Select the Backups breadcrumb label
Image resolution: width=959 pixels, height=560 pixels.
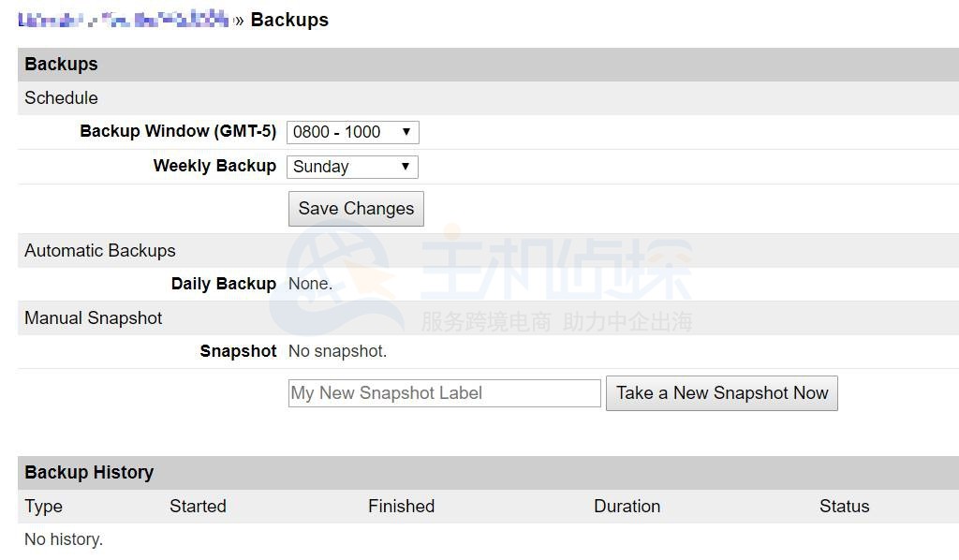click(288, 19)
